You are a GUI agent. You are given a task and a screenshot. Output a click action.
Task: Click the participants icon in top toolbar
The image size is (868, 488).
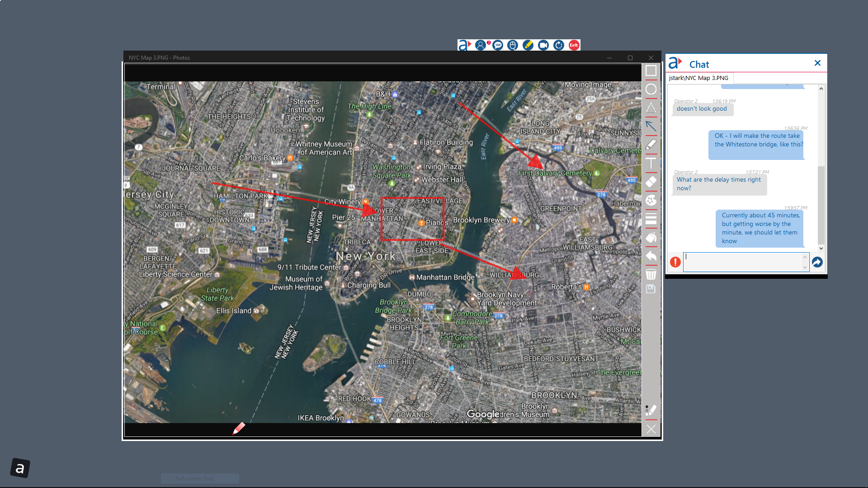(481, 45)
